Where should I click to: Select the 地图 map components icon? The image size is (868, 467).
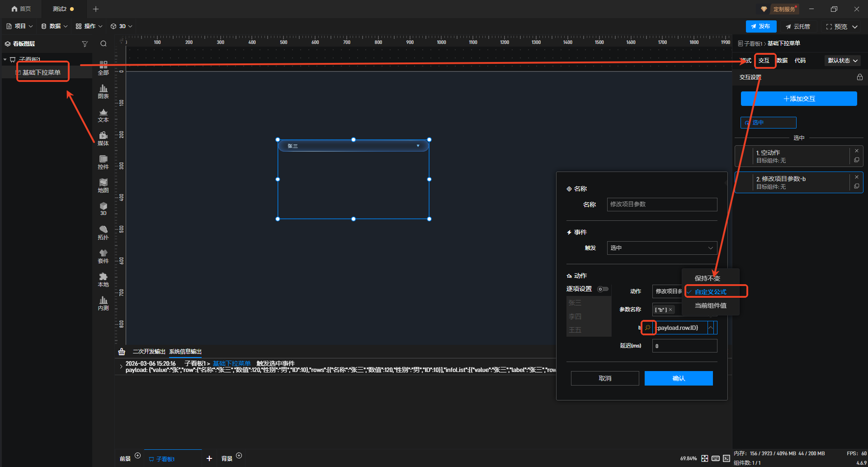point(103,186)
